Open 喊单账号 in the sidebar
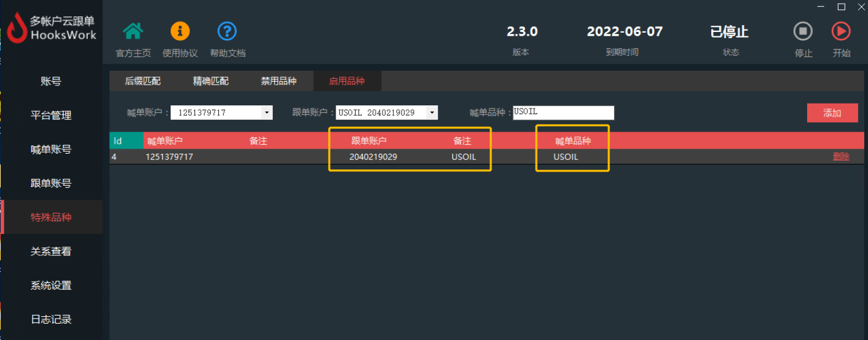868x340 pixels. coord(51,149)
